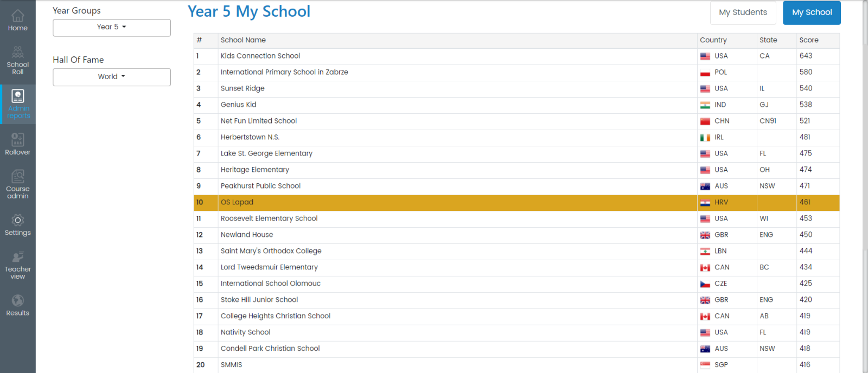Click state CN91 cell
Screen dimensions: 868x373
[768, 121]
